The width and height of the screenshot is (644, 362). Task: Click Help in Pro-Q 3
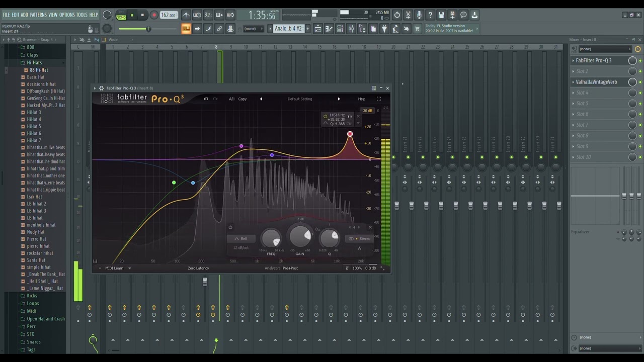click(362, 99)
